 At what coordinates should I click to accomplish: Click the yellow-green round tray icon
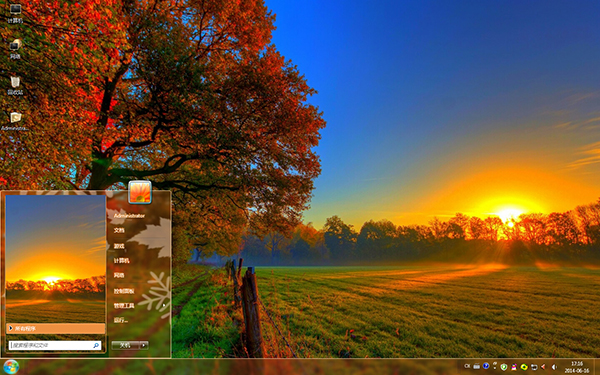tap(524, 367)
